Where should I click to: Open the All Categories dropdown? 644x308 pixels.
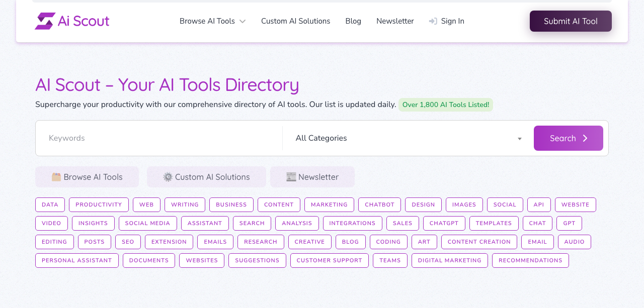(x=408, y=138)
